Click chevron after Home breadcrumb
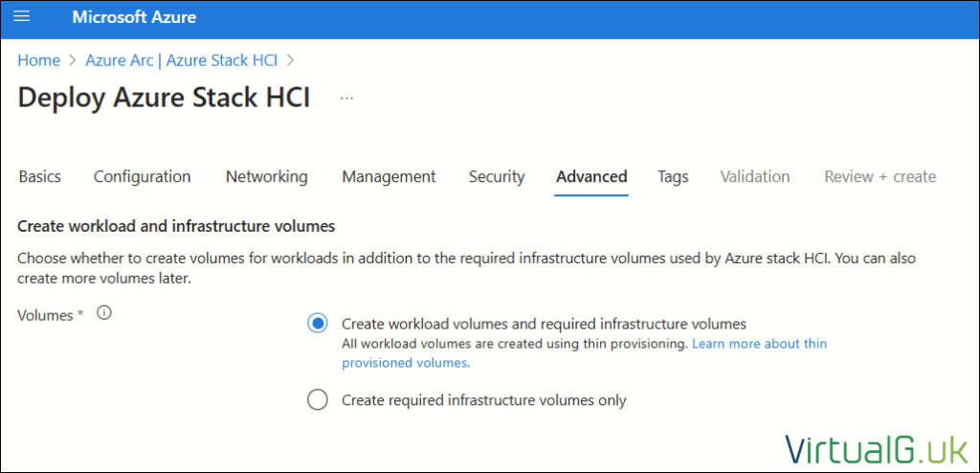 (73, 60)
